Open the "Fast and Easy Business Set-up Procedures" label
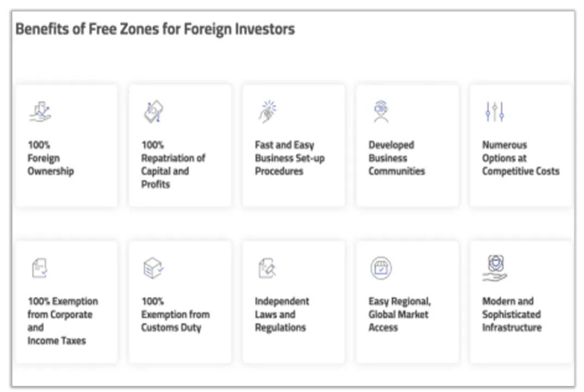 (x=289, y=158)
